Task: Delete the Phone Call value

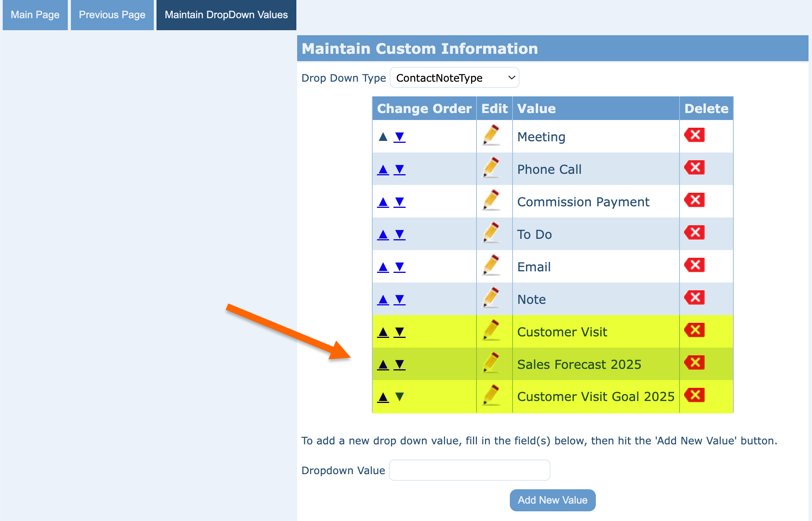Action: pyautogui.click(x=694, y=168)
